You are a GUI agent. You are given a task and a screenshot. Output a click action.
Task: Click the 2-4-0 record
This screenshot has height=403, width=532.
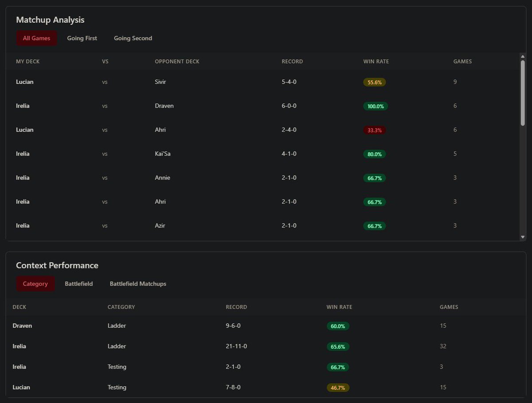click(289, 130)
